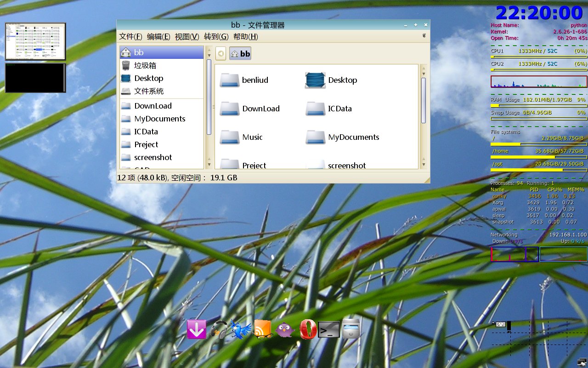Select the Preject folder in the main pane
Image resolution: width=588 pixels, height=368 pixels.
tap(243, 164)
